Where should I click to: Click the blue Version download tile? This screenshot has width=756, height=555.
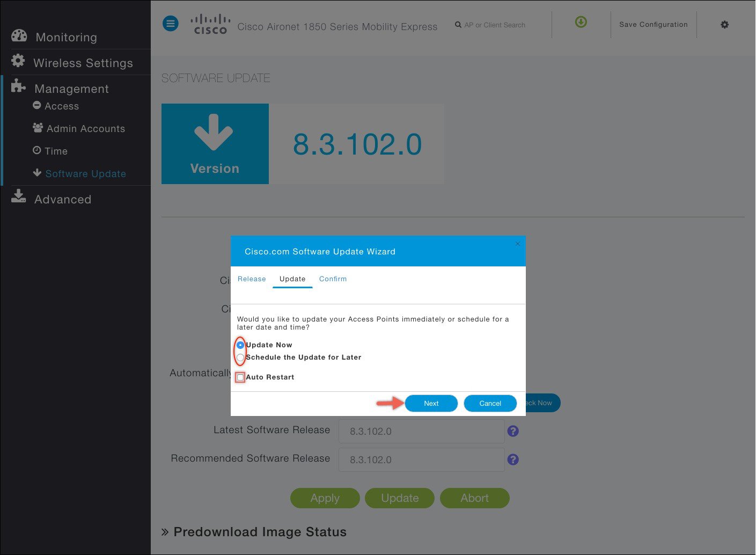pos(215,144)
